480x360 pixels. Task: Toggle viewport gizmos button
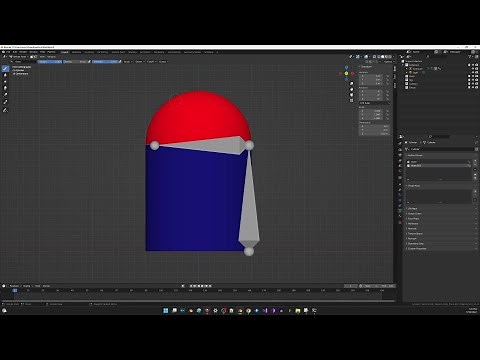[x=358, y=57]
